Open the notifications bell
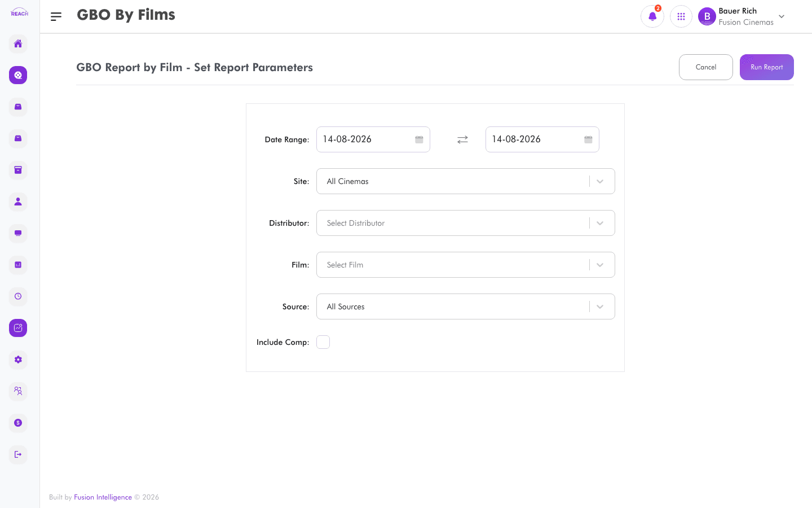 pos(652,16)
